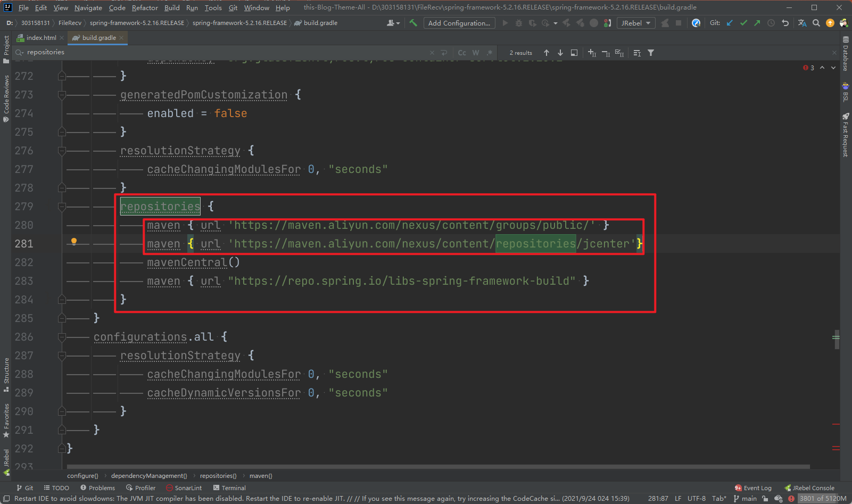Click the intention lightbulb on line 281

[74, 242]
